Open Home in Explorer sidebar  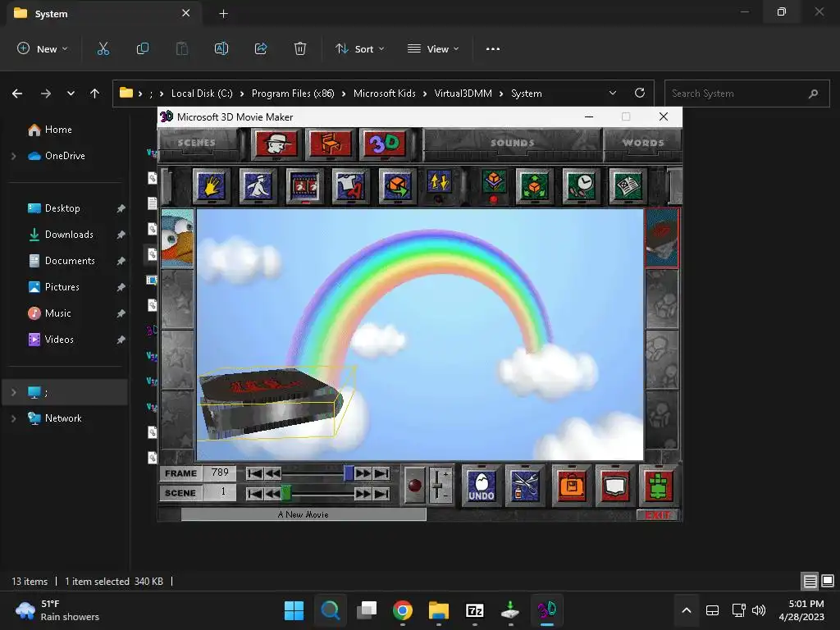[58, 130]
